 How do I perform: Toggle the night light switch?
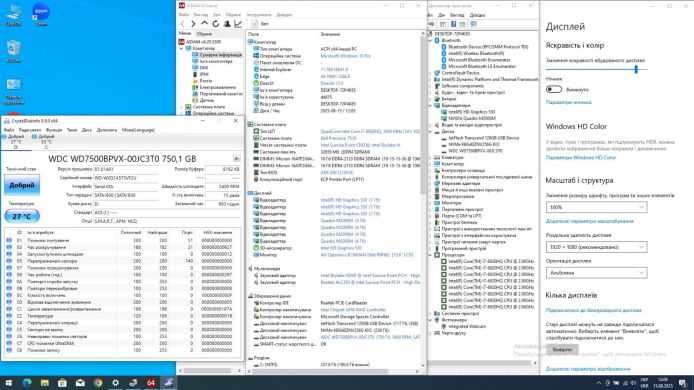[x=553, y=89]
